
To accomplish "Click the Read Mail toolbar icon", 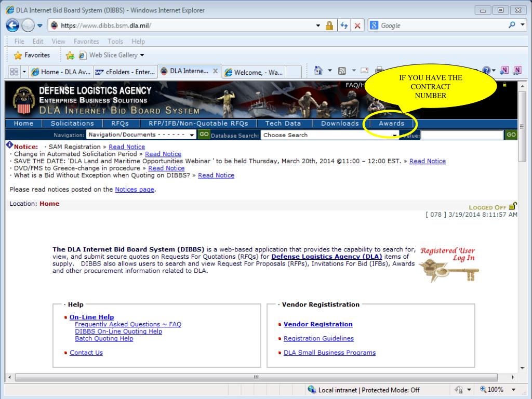I will pyautogui.click(x=364, y=71).
